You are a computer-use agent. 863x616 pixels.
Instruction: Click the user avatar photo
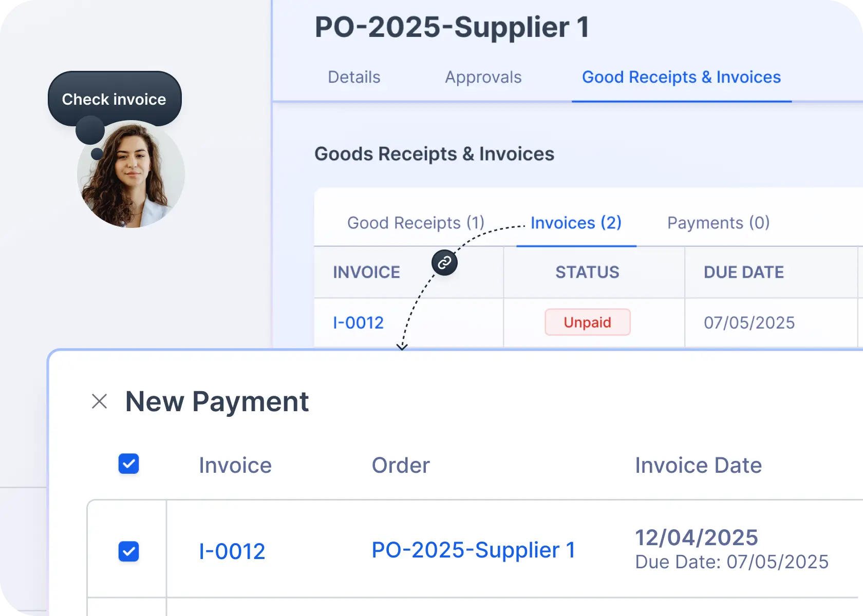pos(131,175)
